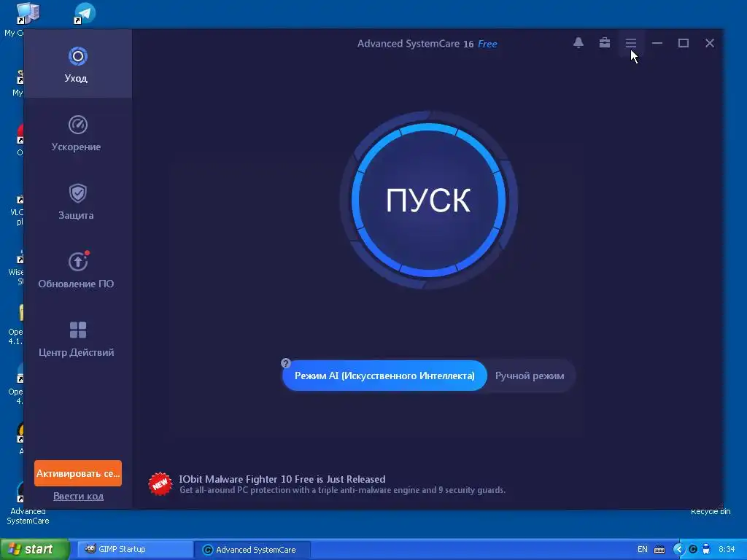Switch to GIMP Startup taskbar item
The width and height of the screenshot is (747, 560).
tap(134, 549)
